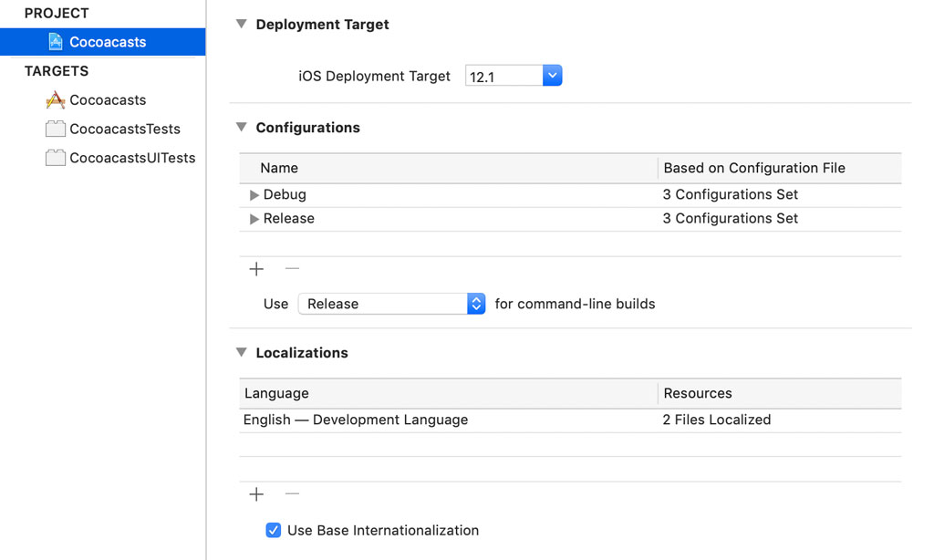Viewport: 934px width, 560px height.
Task: Collapse the Deployment Target section
Action: pyautogui.click(x=241, y=25)
